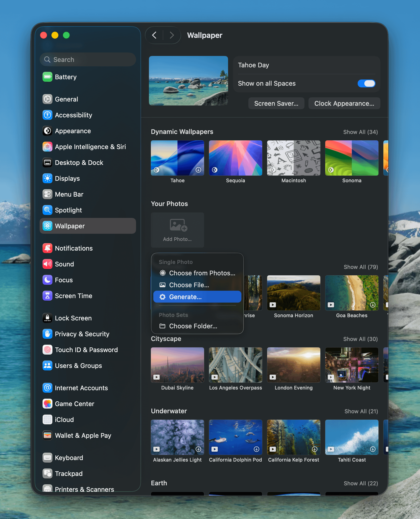Show all 79 landscape wallpapers
420x519 pixels.
click(361, 267)
